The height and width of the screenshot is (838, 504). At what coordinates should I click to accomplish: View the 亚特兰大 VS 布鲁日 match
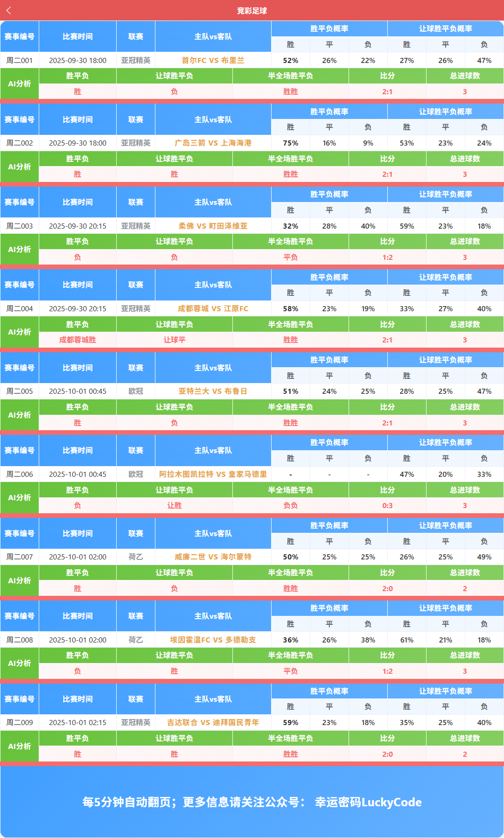tap(213, 391)
